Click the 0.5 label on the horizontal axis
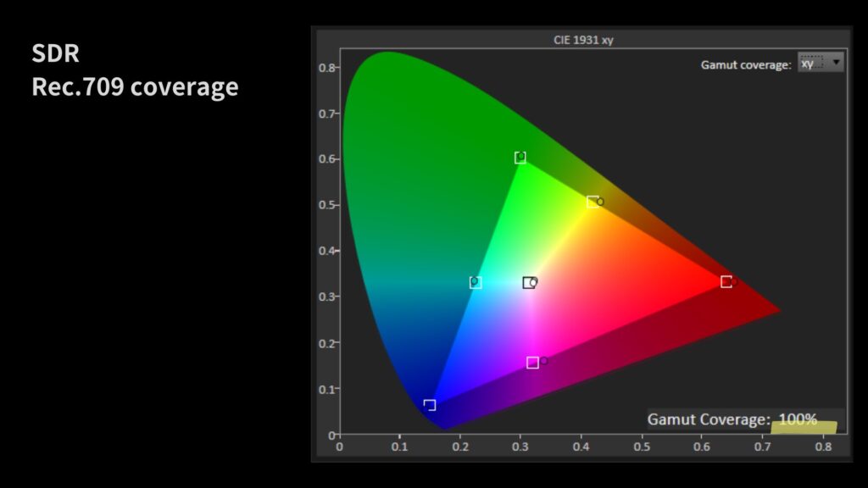The height and width of the screenshot is (488, 868). click(x=642, y=446)
